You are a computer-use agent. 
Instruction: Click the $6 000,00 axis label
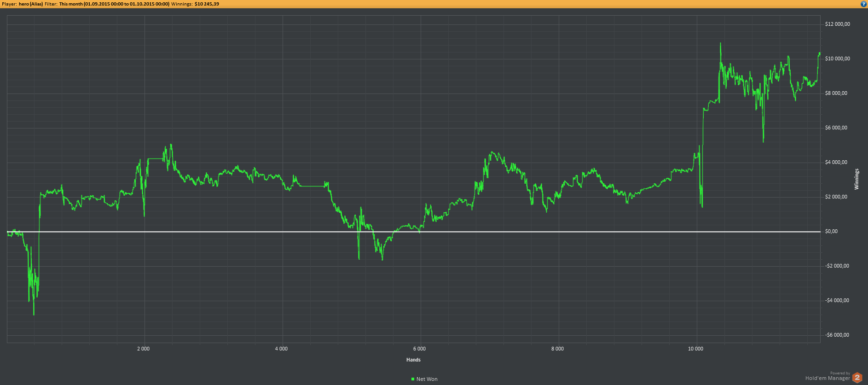[x=836, y=128]
